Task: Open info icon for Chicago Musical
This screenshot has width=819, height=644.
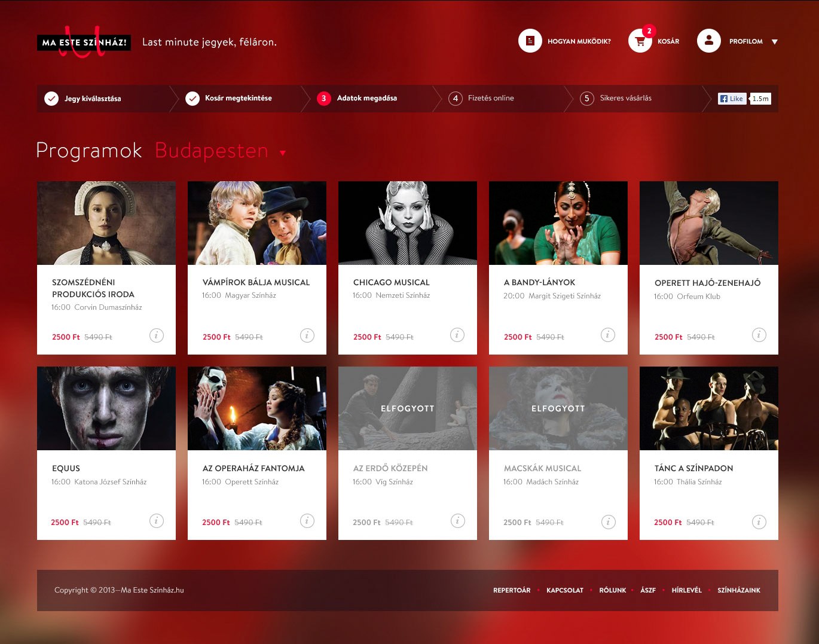Action: coord(457,335)
